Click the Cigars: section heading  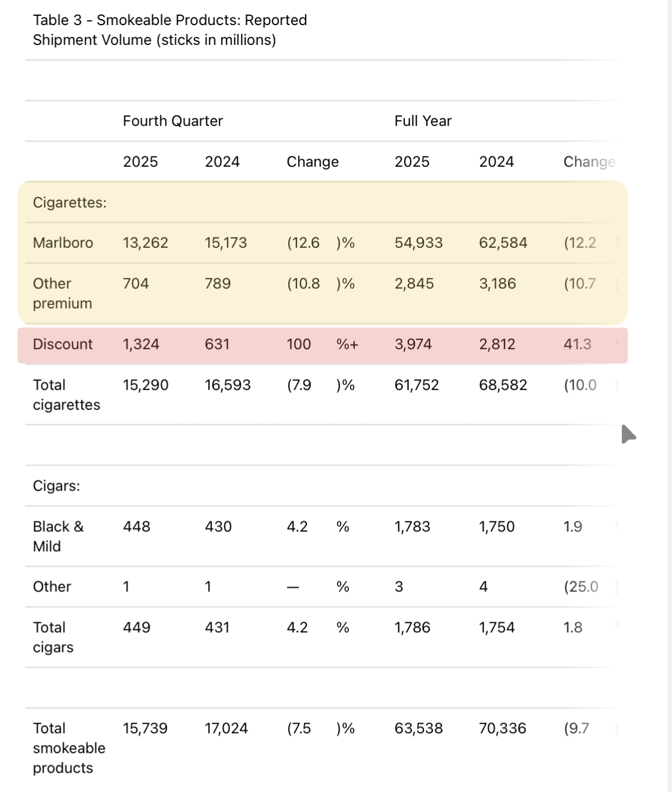click(57, 486)
